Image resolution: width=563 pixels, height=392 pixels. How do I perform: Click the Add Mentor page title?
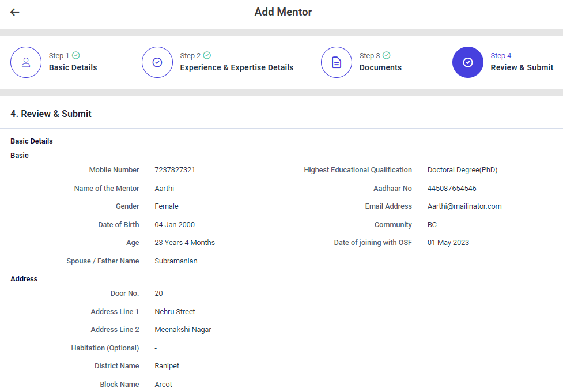283,12
